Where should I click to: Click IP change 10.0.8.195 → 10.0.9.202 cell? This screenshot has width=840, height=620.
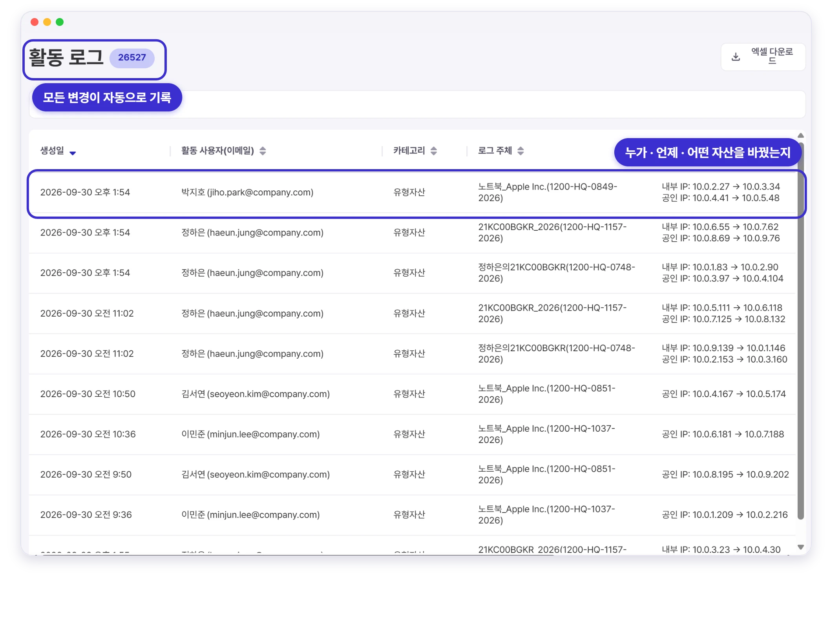(725, 474)
